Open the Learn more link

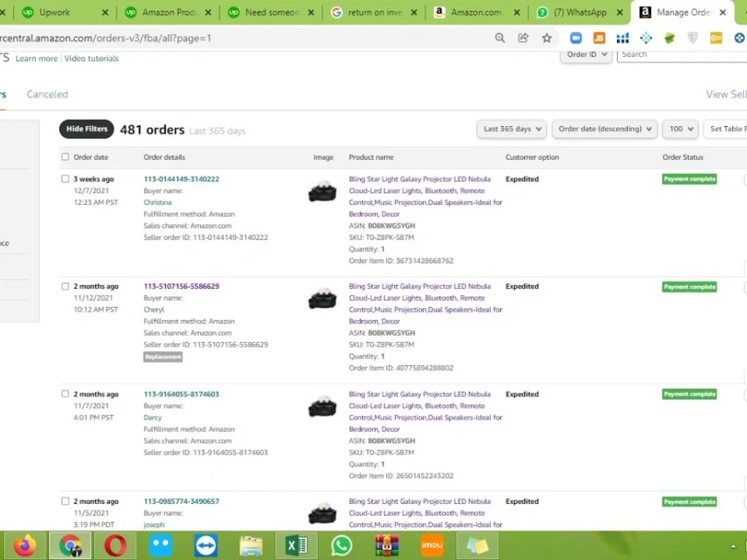click(x=37, y=58)
